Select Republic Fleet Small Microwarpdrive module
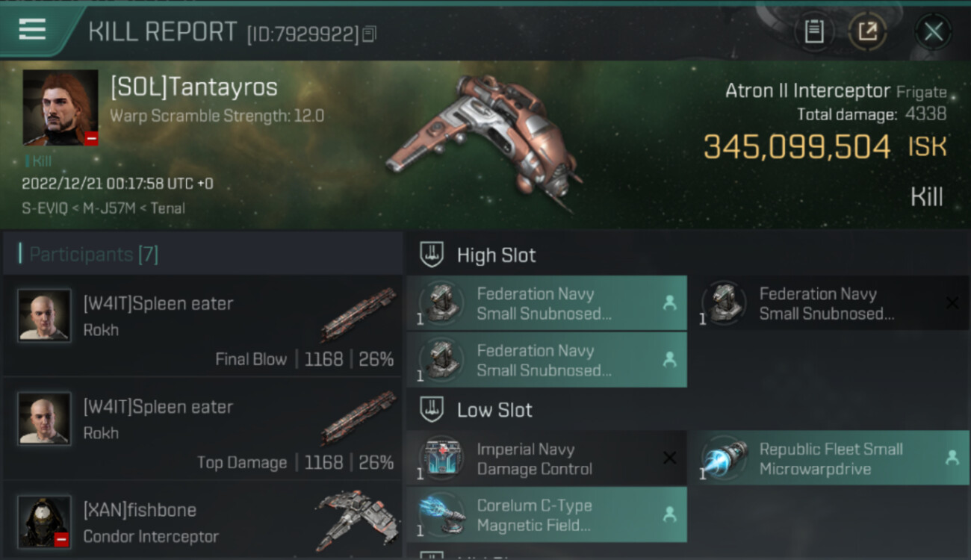The height and width of the screenshot is (560, 971). click(829, 458)
